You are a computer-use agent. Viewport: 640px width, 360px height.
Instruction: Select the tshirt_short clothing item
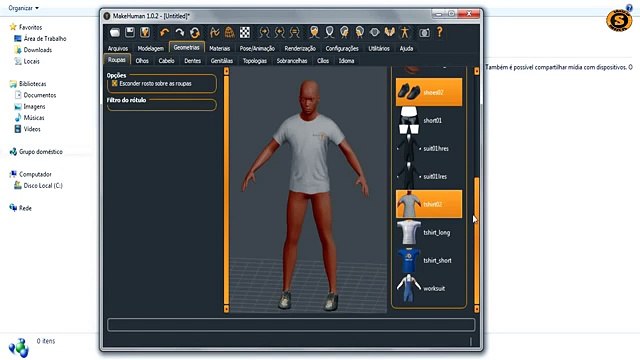tap(429, 260)
